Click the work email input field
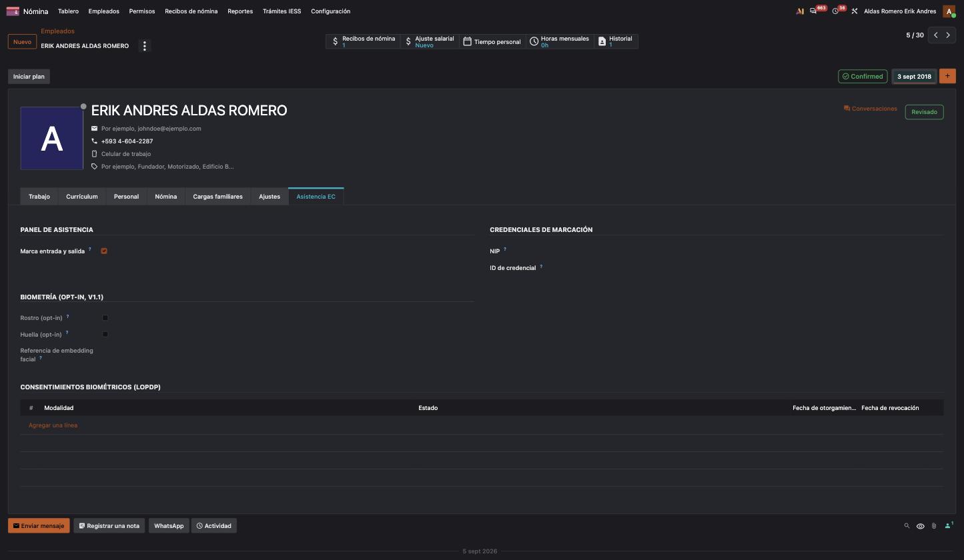 (167, 129)
